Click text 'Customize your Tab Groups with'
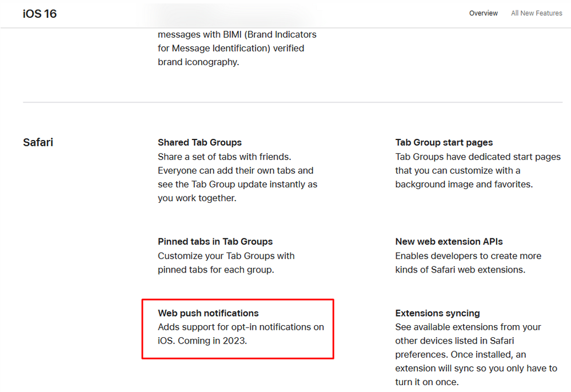The height and width of the screenshot is (392, 571). (x=226, y=256)
